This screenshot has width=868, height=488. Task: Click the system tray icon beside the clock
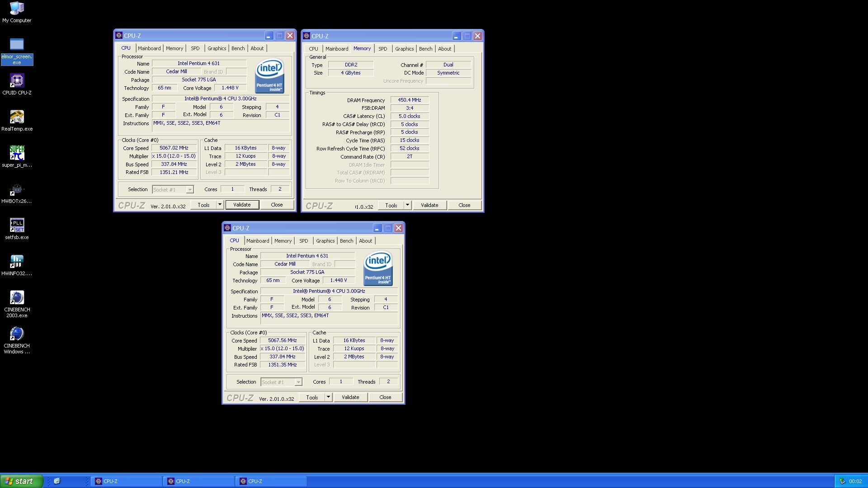pos(842,481)
